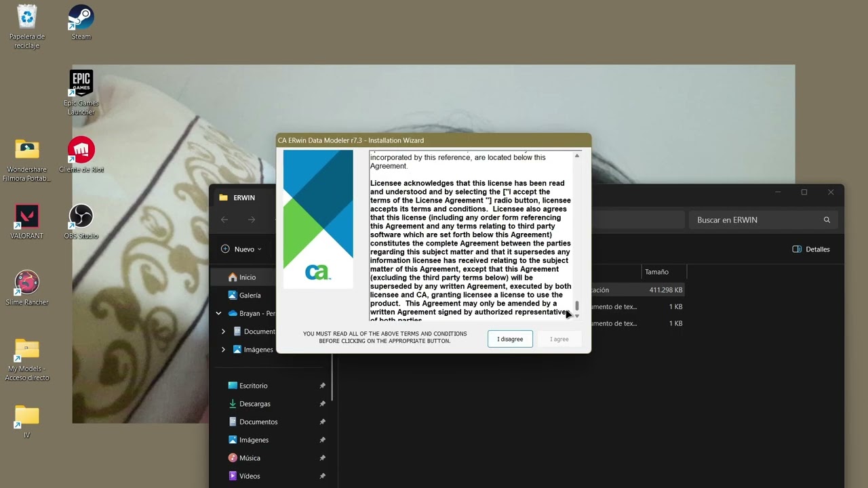This screenshot has width=868, height=488.
Task: Launch the Slime Rancher shortcut
Action: tap(27, 288)
